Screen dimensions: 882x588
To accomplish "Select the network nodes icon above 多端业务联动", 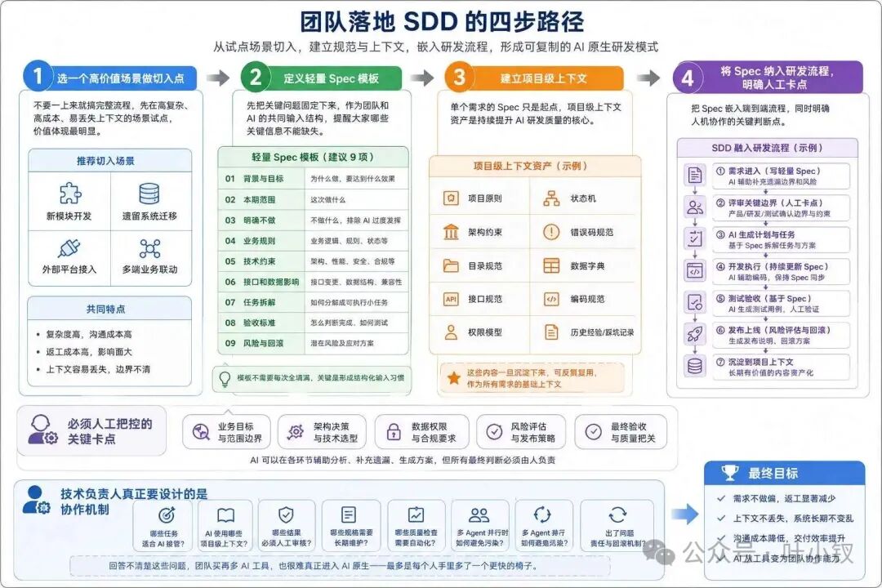I will (x=149, y=248).
